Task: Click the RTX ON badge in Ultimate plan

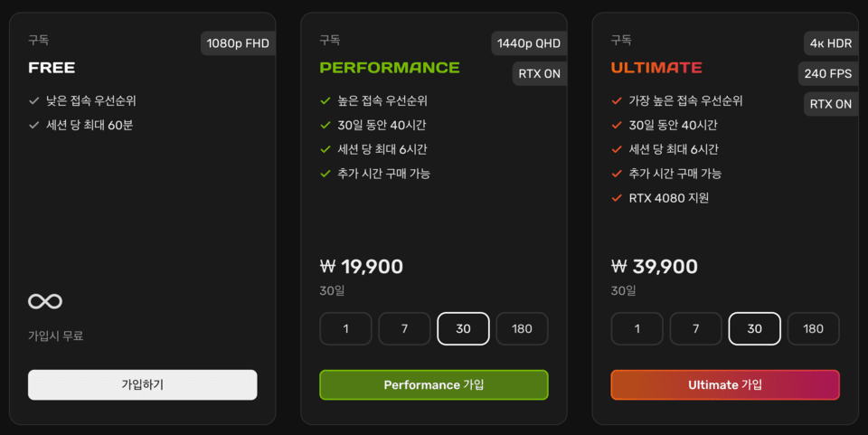Action: pos(830,104)
